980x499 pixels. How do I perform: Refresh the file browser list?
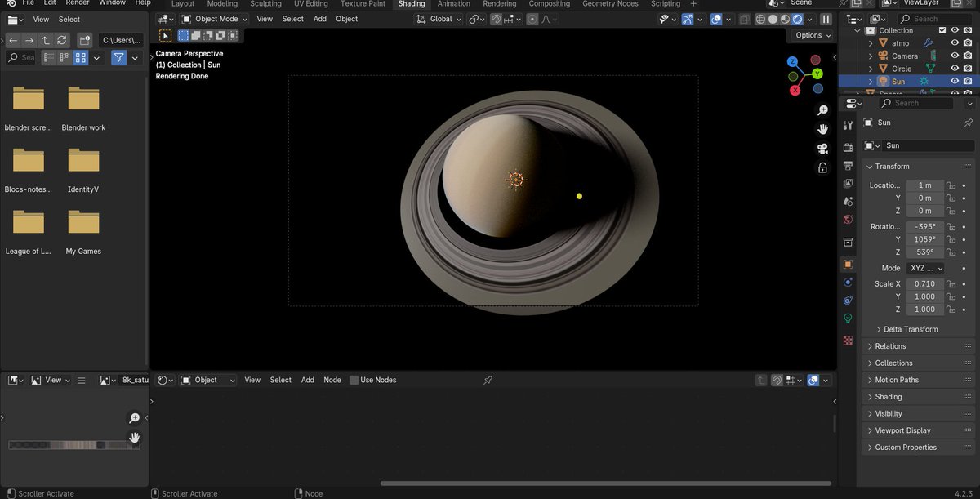point(62,40)
